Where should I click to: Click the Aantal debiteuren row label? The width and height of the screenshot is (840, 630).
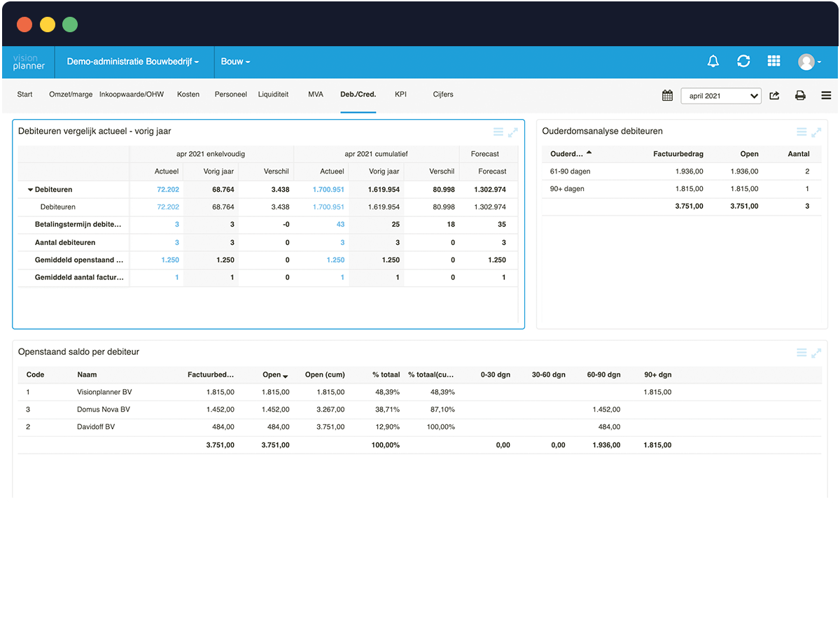click(65, 242)
